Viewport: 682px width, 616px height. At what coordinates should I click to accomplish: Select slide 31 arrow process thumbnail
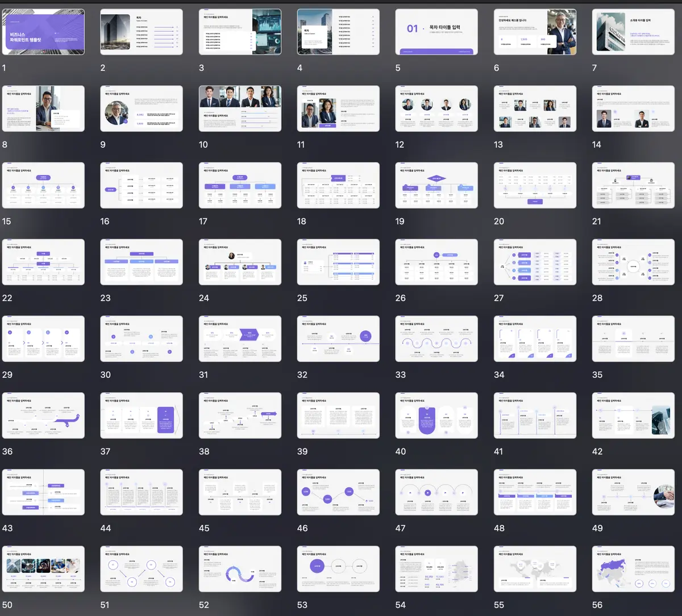tap(240, 339)
